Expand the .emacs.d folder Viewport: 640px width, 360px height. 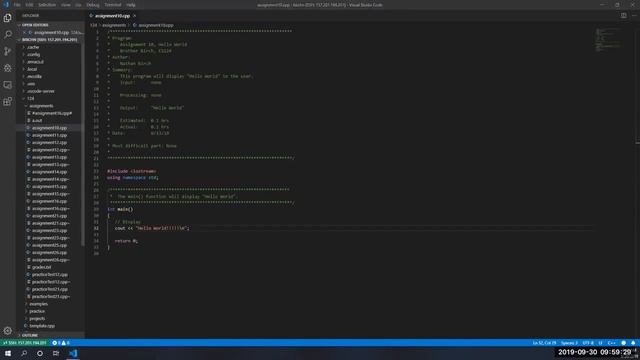tap(35, 62)
